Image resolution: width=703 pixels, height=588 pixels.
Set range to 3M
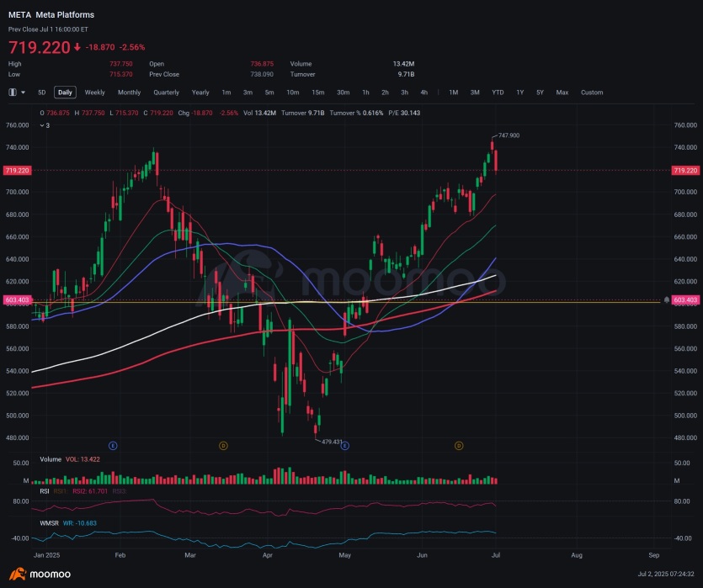point(475,93)
